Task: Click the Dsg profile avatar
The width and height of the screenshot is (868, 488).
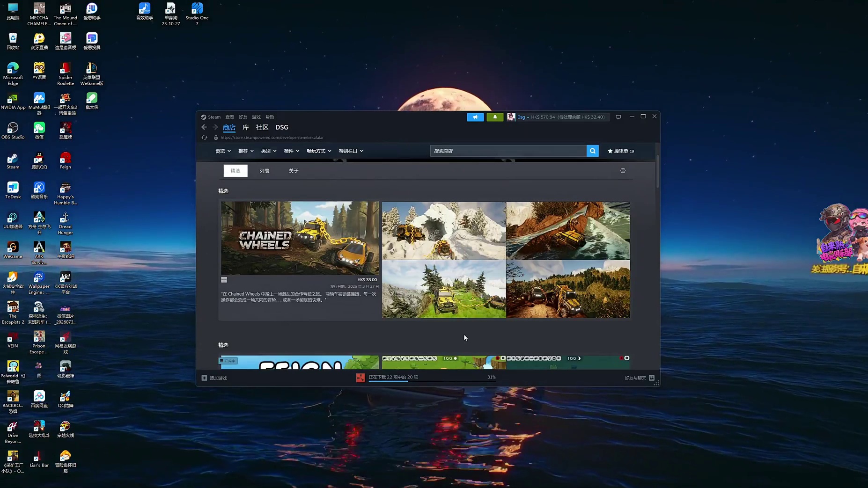Action: (511, 117)
